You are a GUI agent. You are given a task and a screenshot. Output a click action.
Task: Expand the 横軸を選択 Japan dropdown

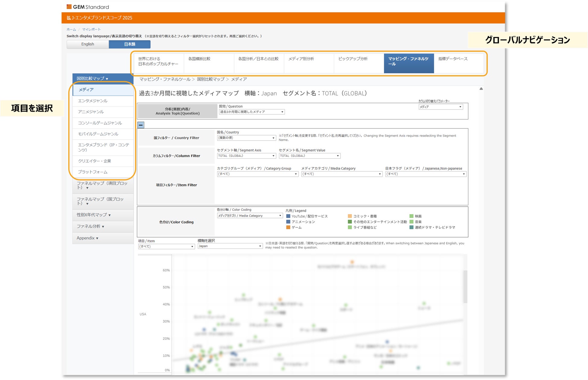click(x=230, y=246)
